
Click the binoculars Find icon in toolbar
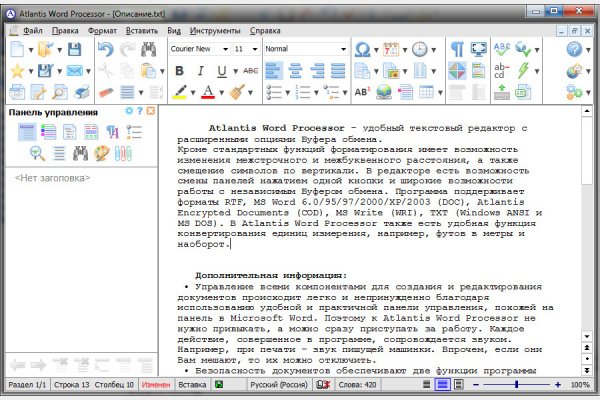point(148,49)
